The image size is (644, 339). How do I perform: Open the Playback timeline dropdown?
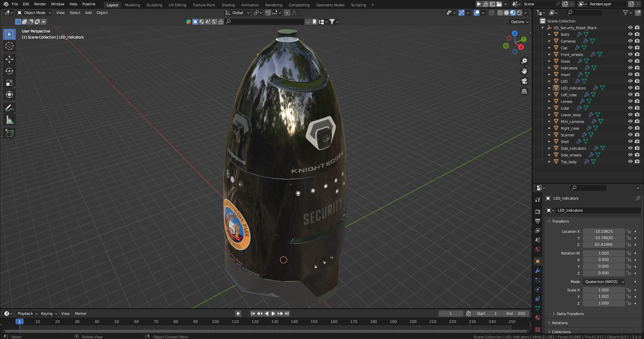[x=27, y=314]
